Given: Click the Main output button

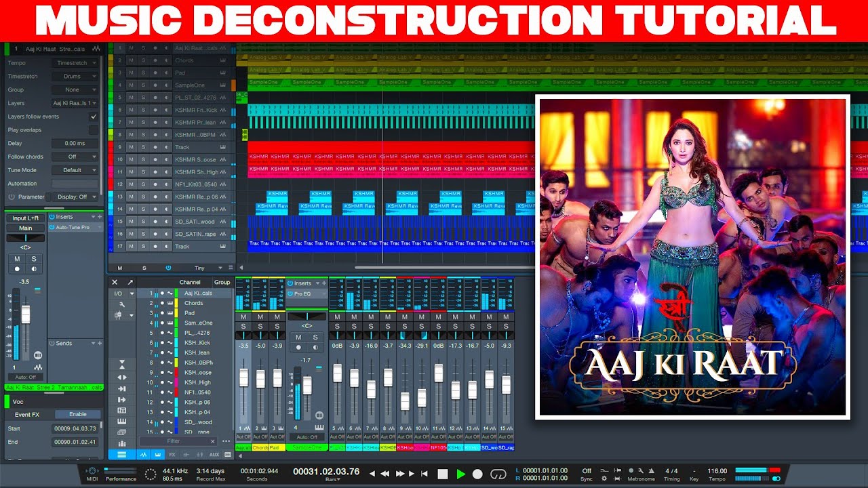Looking at the screenshot, I should (25, 228).
